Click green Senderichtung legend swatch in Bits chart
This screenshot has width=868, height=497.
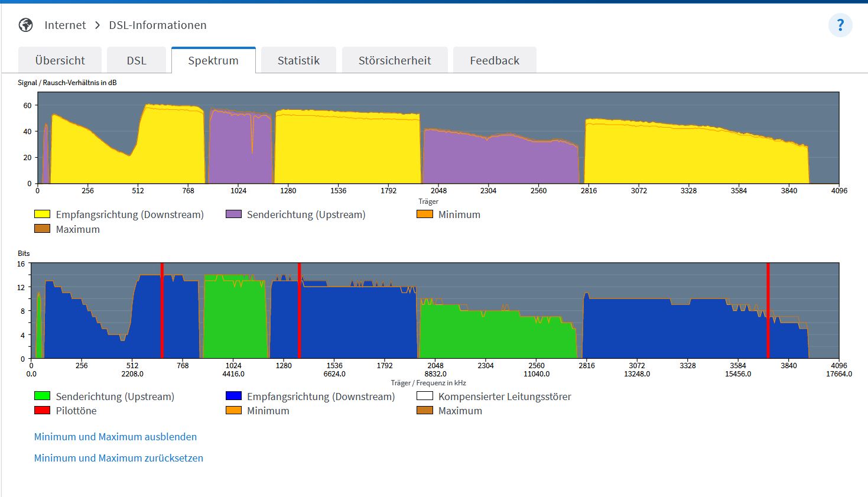coord(42,396)
